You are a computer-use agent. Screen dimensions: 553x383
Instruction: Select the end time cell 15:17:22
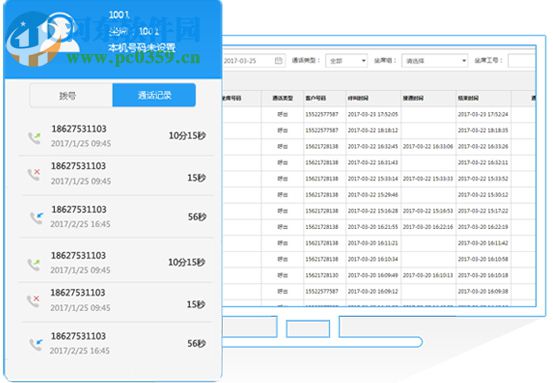tap(483, 211)
